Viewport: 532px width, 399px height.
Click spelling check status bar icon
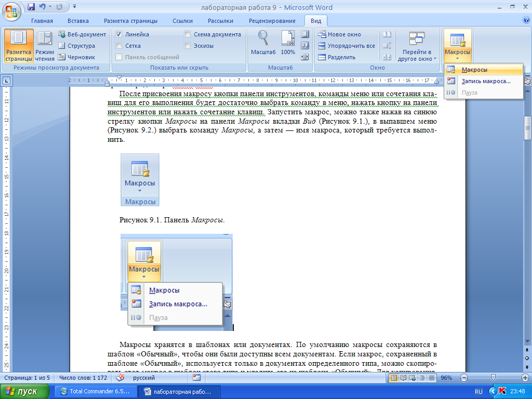pyautogui.click(x=120, y=378)
